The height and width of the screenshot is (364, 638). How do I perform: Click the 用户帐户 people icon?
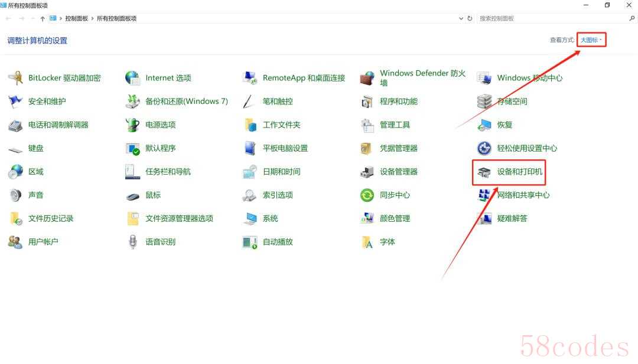(x=15, y=242)
